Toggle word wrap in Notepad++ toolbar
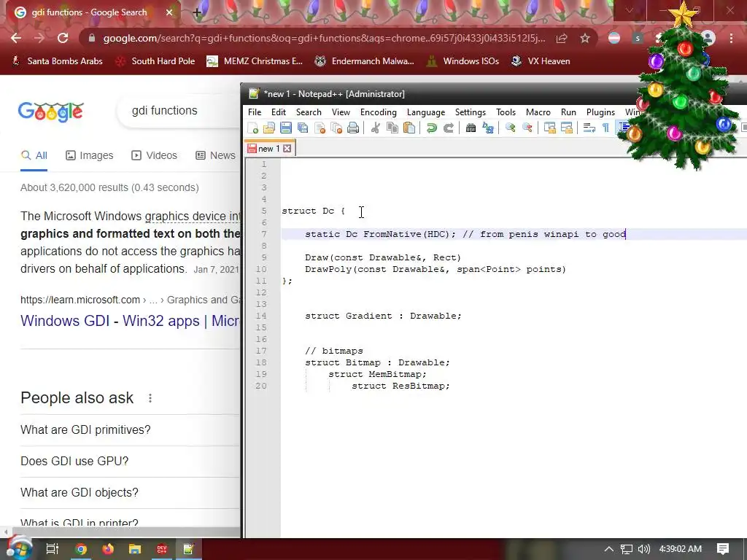 pyautogui.click(x=589, y=128)
